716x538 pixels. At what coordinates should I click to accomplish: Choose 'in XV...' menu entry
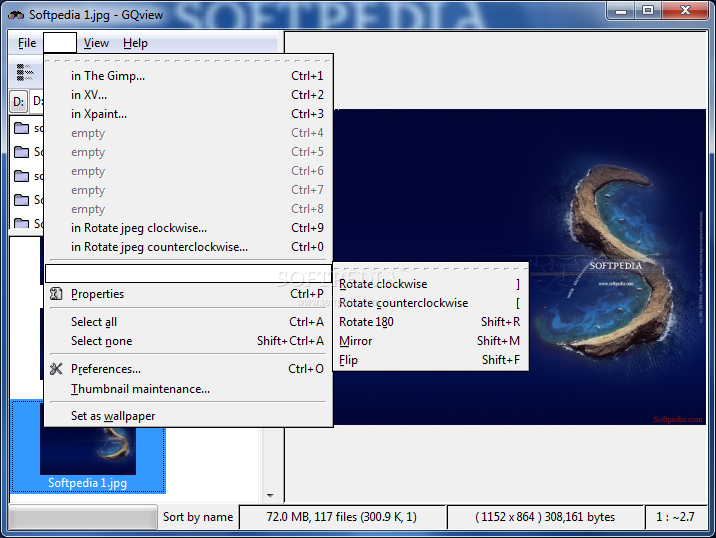click(188, 95)
